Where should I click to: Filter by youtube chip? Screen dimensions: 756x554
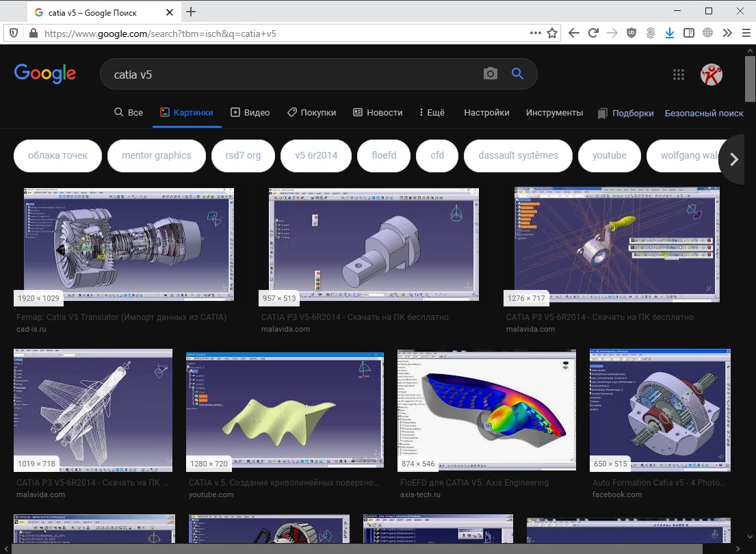(x=609, y=156)
